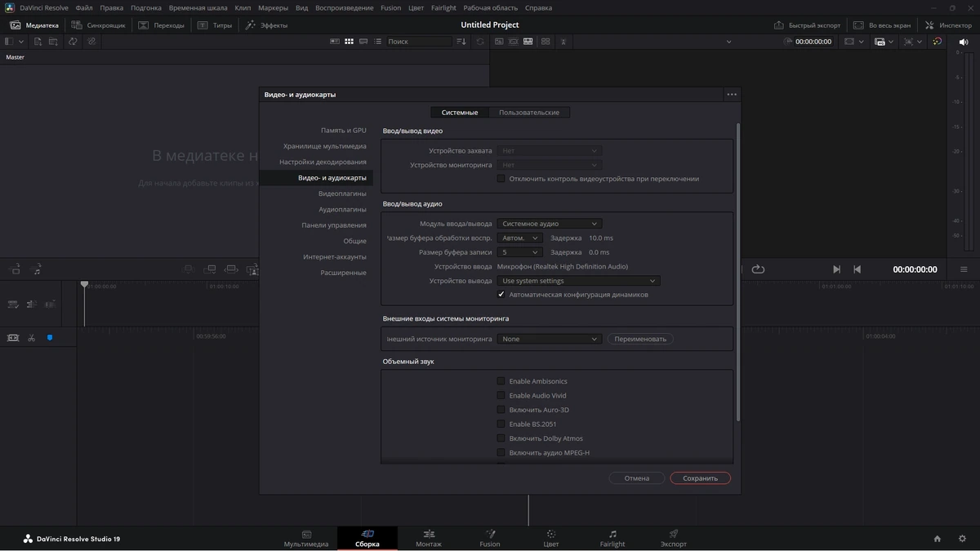The width and height of the screenshot is (980, 551).
Task: Select source tape viewer mode icon
Action: coord(513,42)
